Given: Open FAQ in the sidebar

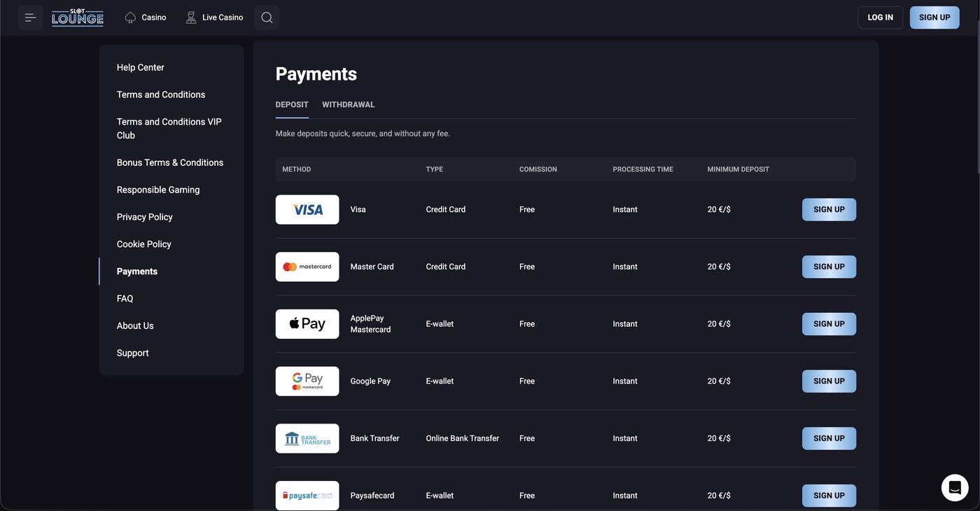Looking at the screenshot, I should 125,299.
